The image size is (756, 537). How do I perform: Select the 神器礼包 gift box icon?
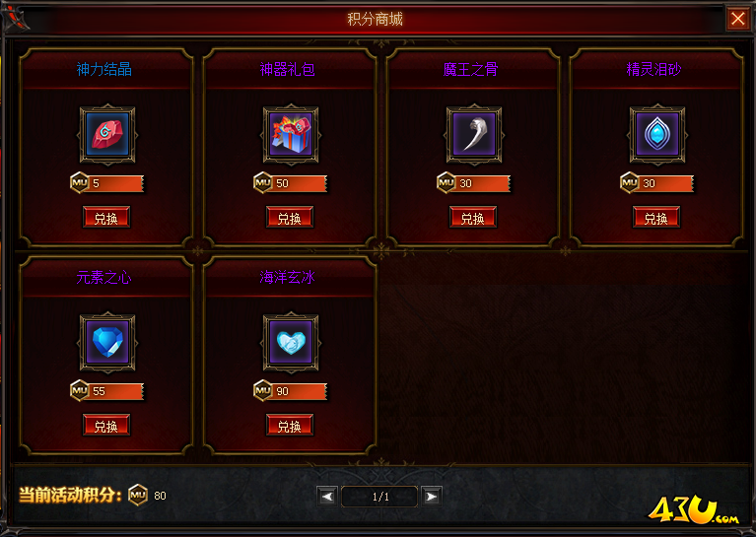[290, 134]
